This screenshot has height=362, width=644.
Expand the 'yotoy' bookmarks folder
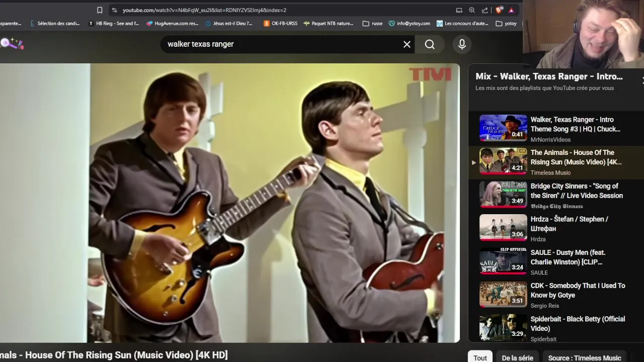point(506,23)
